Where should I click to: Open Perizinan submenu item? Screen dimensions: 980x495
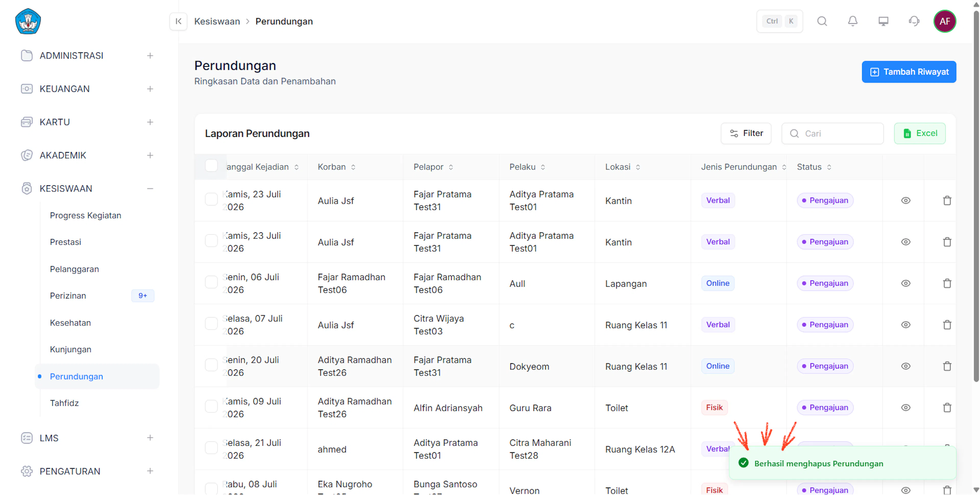coord(68,296)
